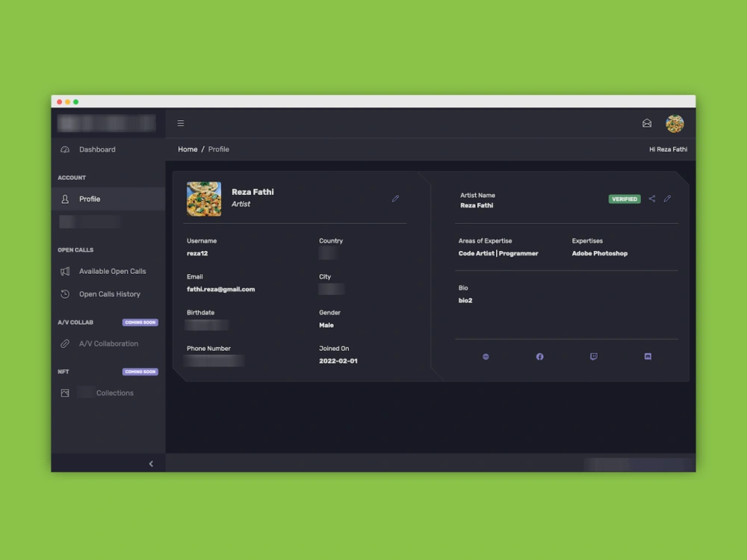747x560 pixels.
Task: Click the user avatar in the top bar
Action: pyautogui.click(x=675, y=122)
